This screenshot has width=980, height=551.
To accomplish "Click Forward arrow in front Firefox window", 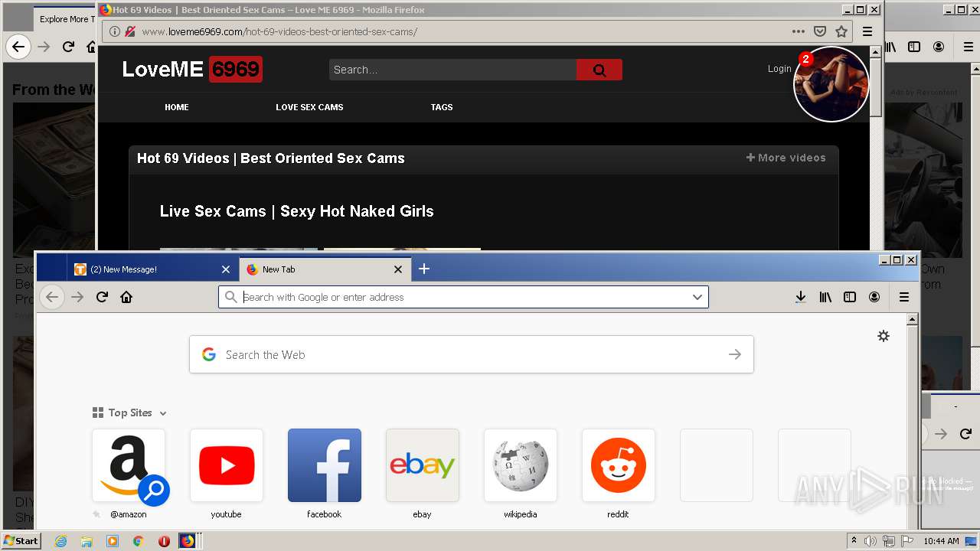I will pos(77,297).
